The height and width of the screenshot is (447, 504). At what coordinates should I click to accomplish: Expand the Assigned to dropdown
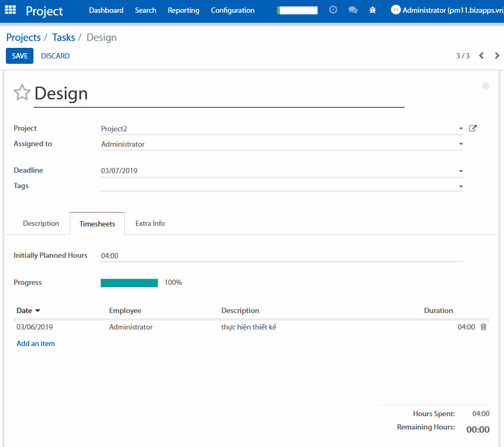point(460,144)
